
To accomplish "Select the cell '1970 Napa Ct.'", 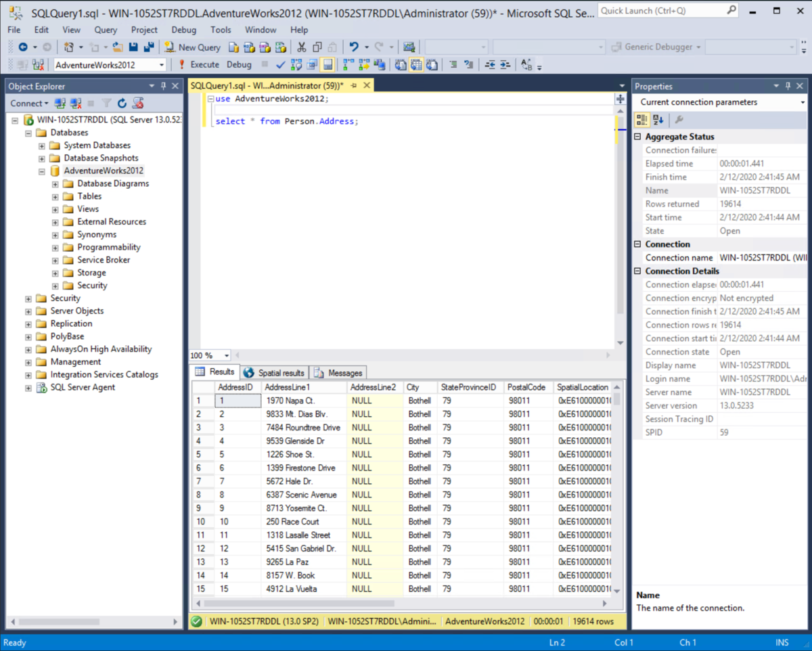I will pos(304,401).
